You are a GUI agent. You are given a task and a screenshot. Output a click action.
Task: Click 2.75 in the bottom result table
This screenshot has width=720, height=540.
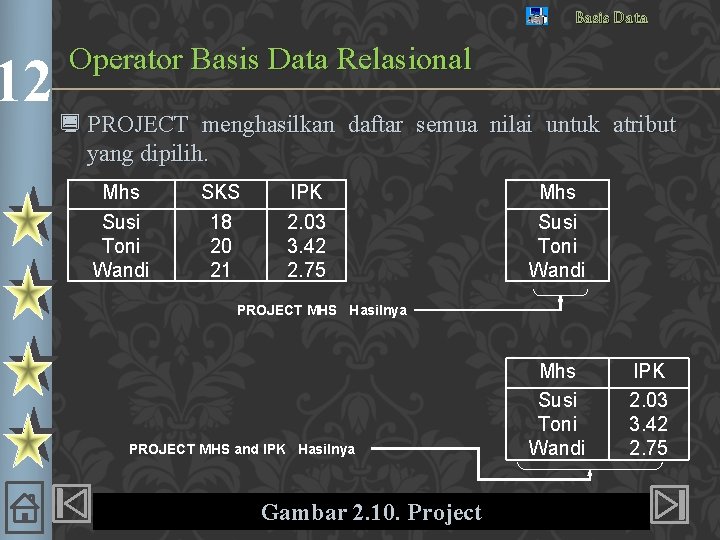coord(648,448)
